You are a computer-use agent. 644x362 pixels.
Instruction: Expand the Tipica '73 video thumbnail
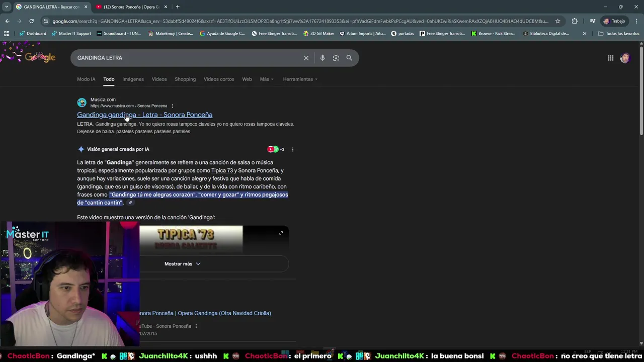[281, 233]
